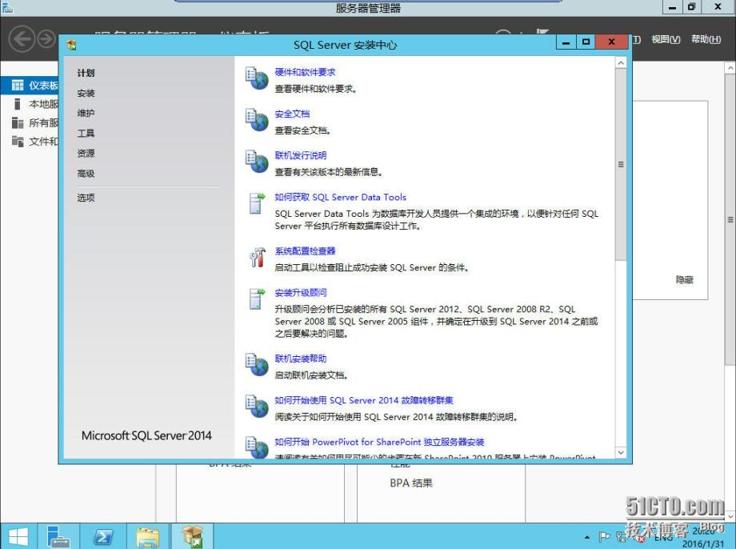Click the back arrow in Server Manager
The image size is (736, 549).
click(x=22, y=39)
